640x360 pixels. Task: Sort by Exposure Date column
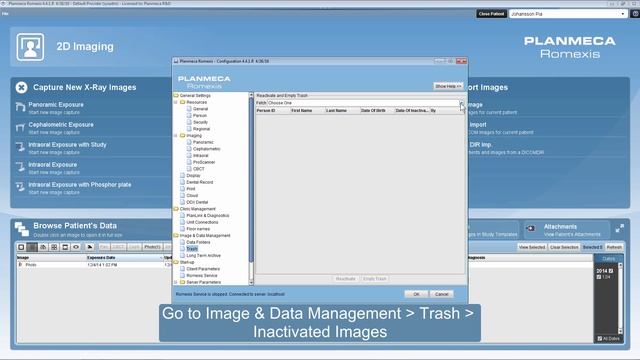click(x=124, y=258)
